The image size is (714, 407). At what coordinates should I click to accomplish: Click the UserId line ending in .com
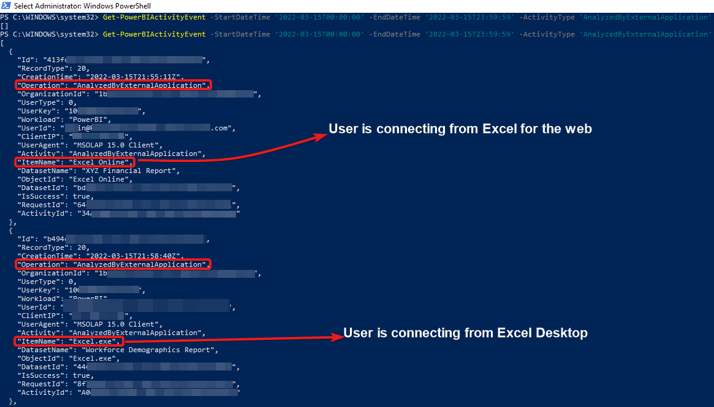[127, 128]
